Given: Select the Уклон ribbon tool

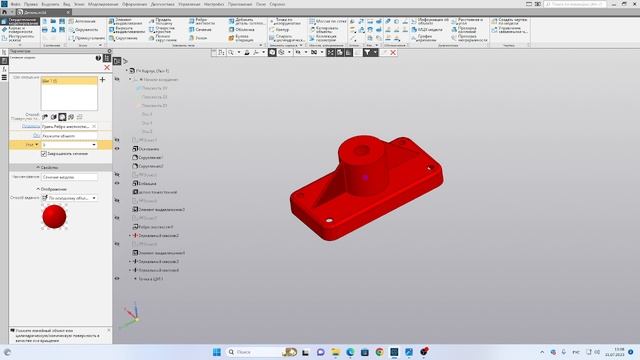Looking at the screenshot, I should [198, 38].
